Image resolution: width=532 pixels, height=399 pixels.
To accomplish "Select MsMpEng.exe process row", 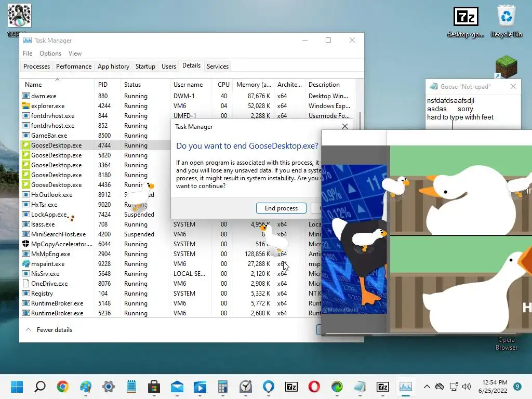I will coord(170,254).
